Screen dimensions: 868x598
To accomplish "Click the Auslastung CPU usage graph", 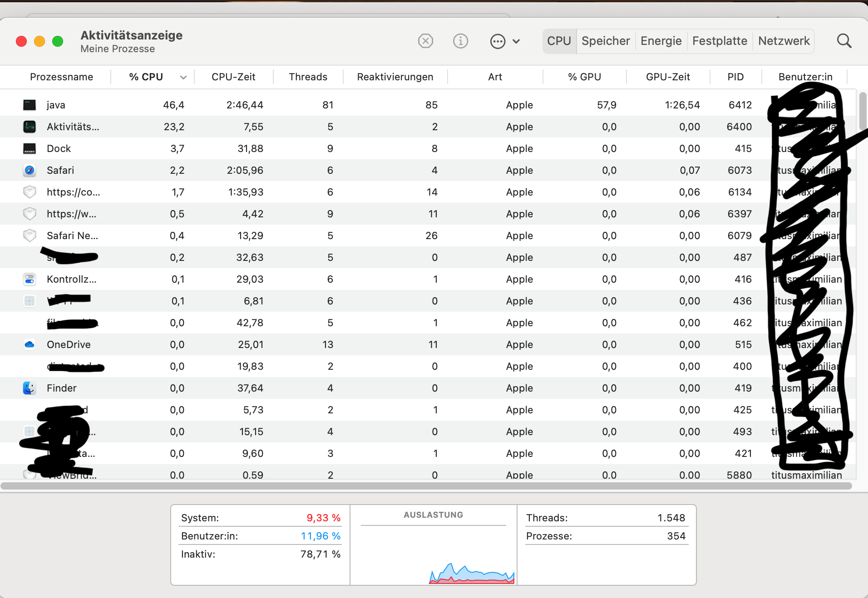I will 472,573.
